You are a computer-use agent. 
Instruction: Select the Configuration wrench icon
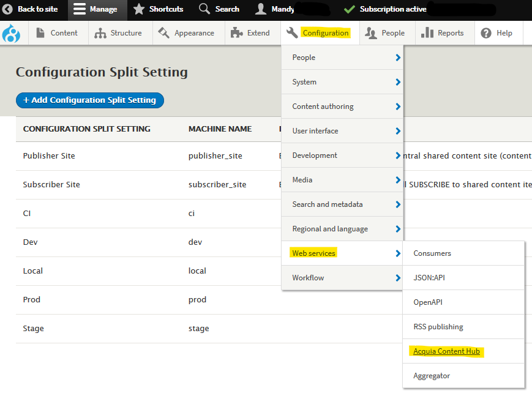click(x=292, y=32)
